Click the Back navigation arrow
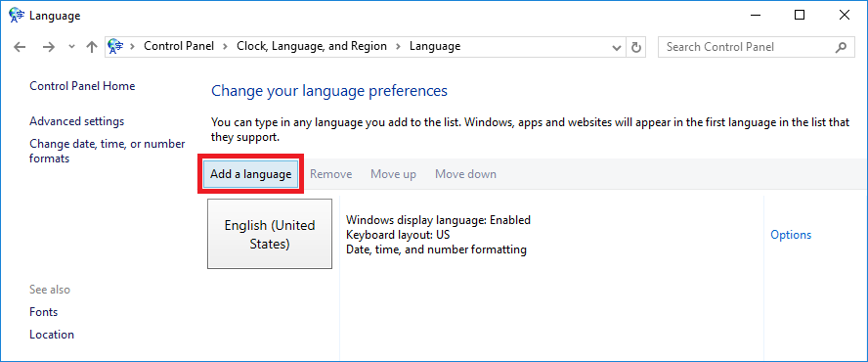Screen dimensions: 868x362 (x=20, y=47)
